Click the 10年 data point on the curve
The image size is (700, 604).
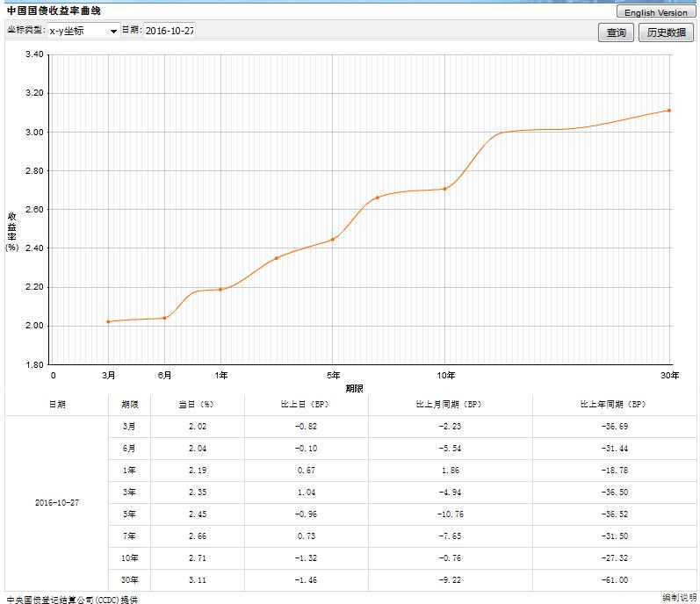tap(445, 189)
